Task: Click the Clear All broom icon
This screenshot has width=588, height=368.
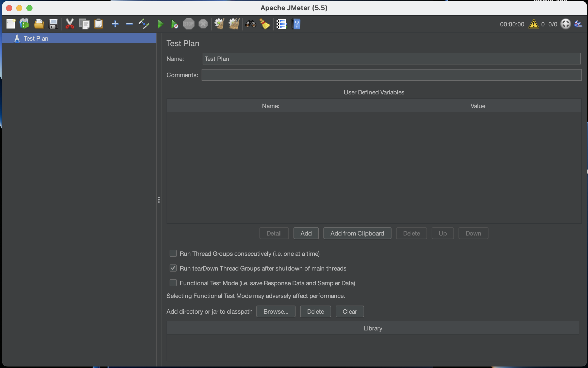Action: pyautogui.click(x=234, y=24)
